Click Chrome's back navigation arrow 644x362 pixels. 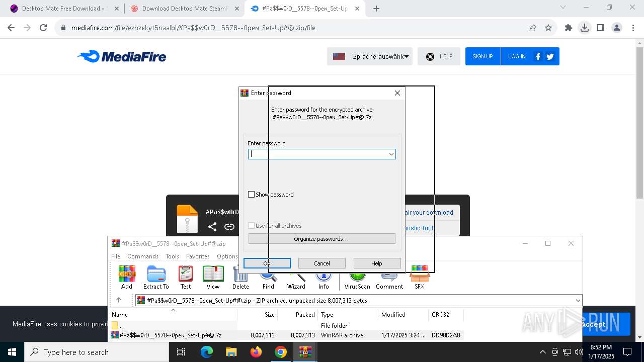tap(11, 28)
